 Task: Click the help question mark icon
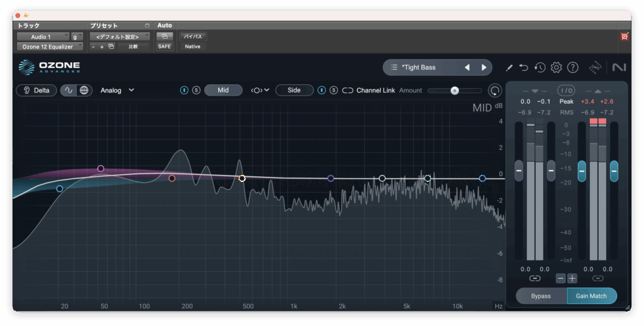[x=572, y=67]
